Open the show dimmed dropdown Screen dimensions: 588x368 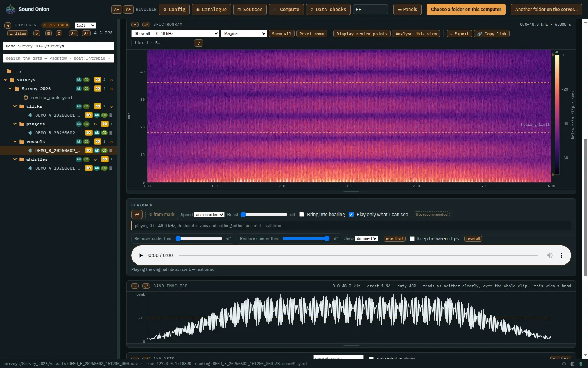pos(366,239)
